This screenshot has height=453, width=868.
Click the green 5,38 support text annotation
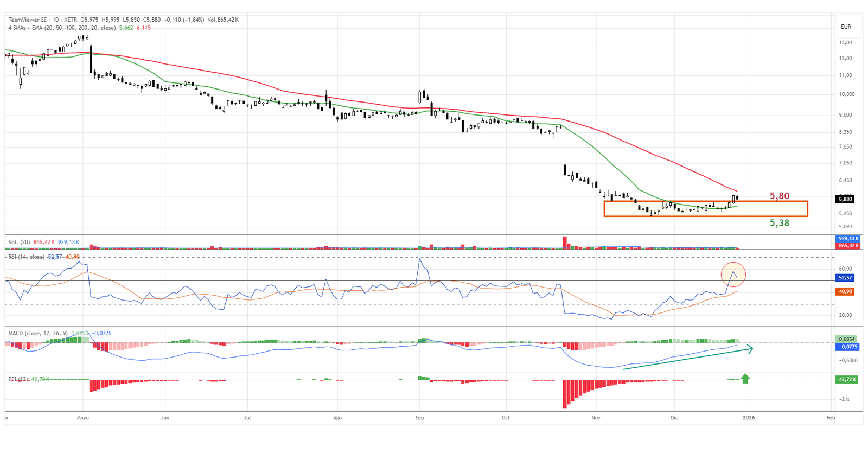[780, 223]
